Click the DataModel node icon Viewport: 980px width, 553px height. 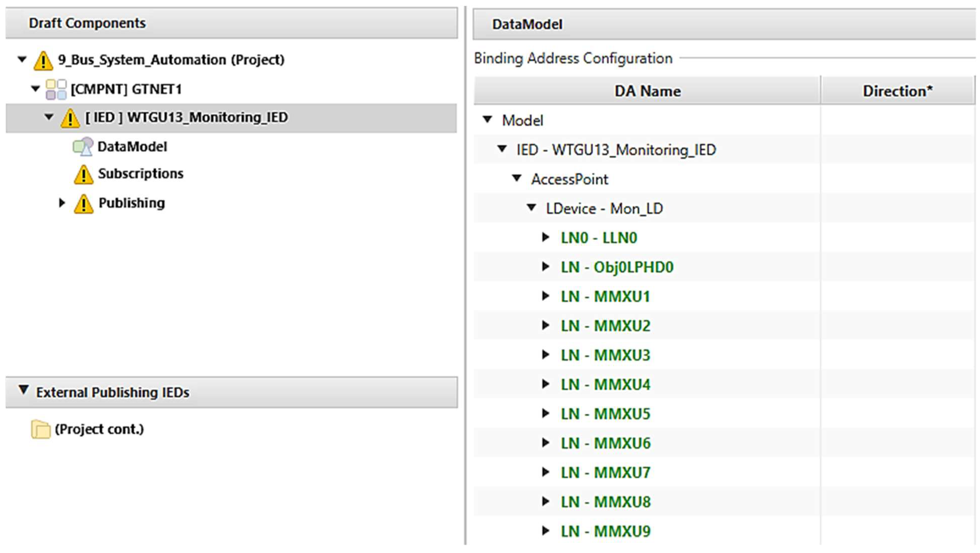[x=83, y=147]
